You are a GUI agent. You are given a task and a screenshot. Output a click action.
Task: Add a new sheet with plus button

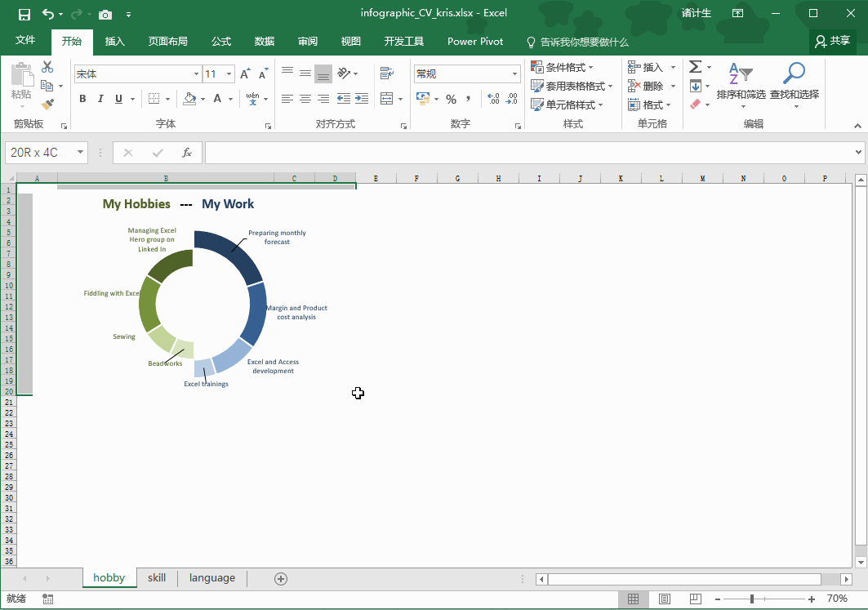tap(281, 579)
